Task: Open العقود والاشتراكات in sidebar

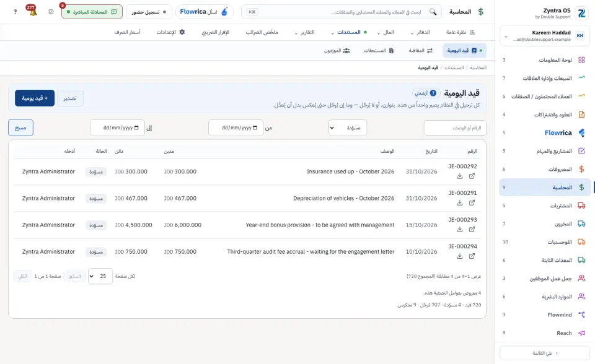Action: point(545,115)
